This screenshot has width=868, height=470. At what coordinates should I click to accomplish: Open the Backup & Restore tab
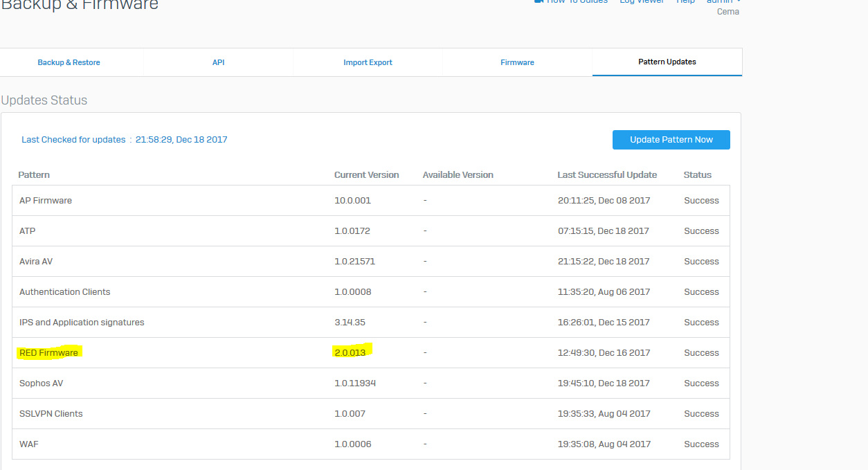[x=69, y=62]
